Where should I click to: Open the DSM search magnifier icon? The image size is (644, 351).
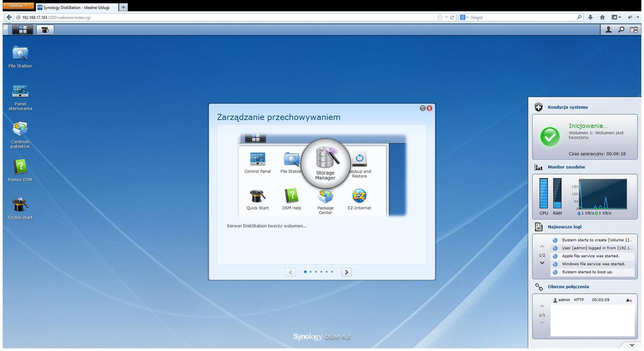621,30
